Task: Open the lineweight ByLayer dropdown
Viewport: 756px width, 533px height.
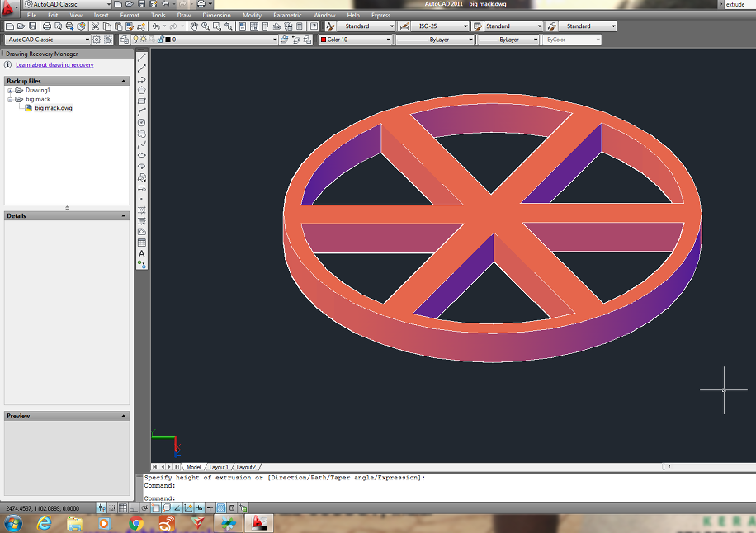Action: tap(508, 40)
